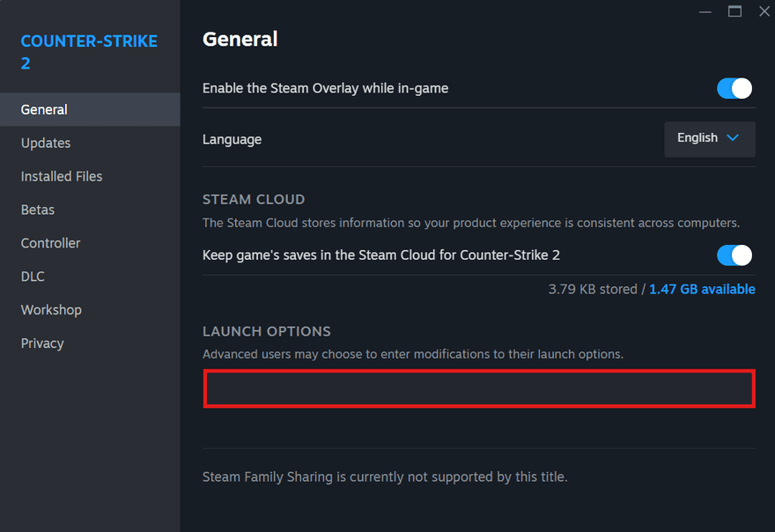Minimize the Steam properties window

(705, 11)
